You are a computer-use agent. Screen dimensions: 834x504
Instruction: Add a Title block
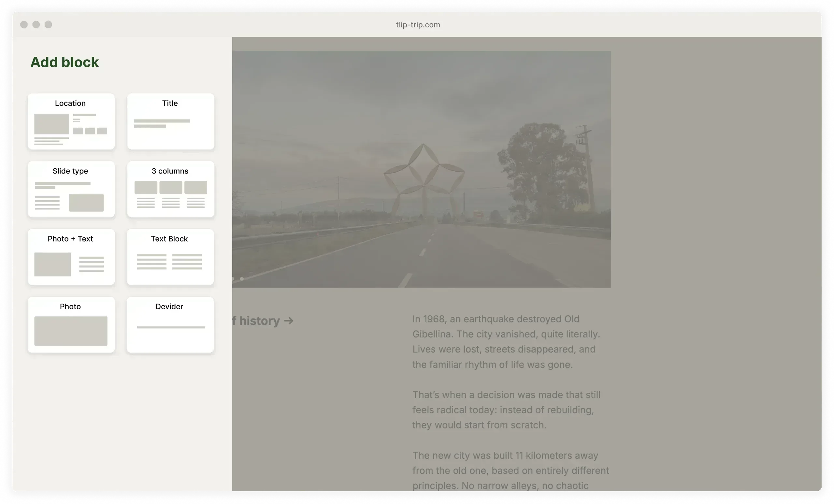click(171, 121)
